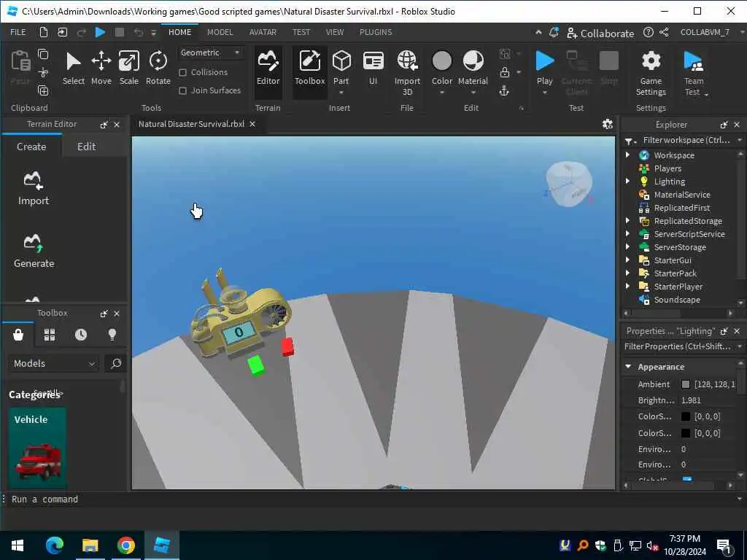
Task: Switch to the VIEW ribbon tab
Action: (334, 32)
